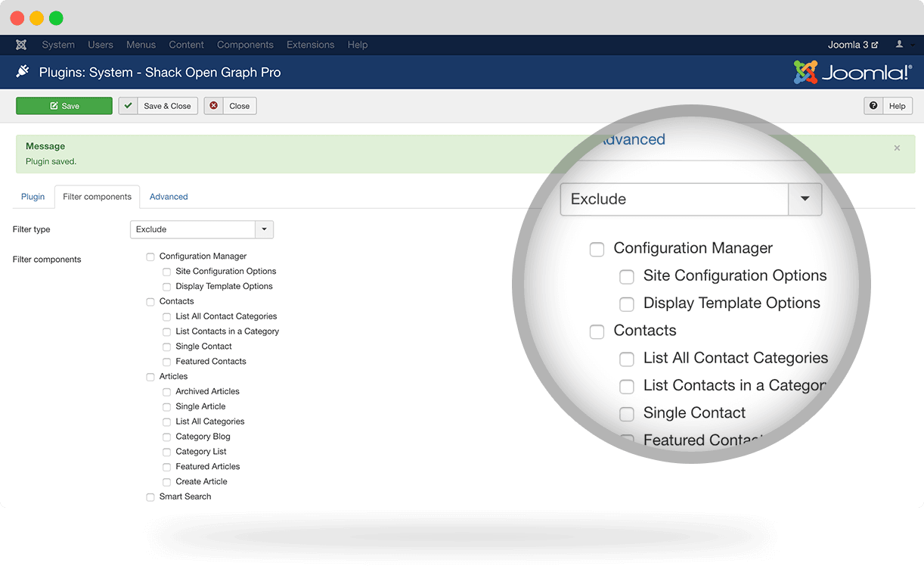Open the Components menu
The height and width of the screenshot is (566, 924).
point(245,45)
